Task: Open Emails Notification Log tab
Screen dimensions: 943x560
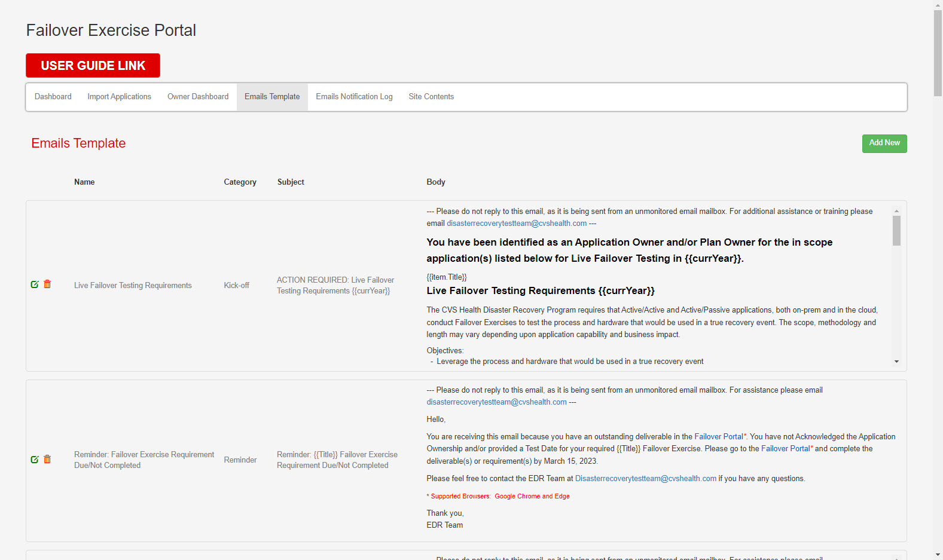Action: (x=354, y=97)
